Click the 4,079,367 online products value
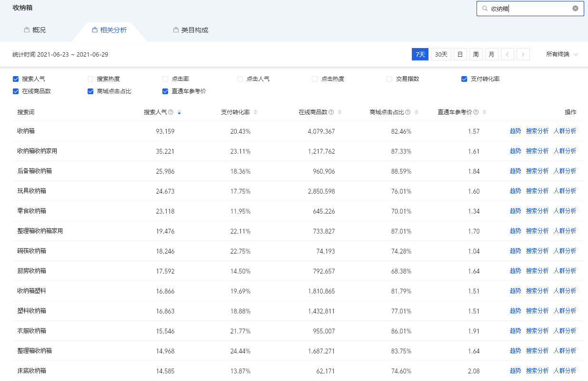Viewport: 588px width, 381px height. [321, 131]
